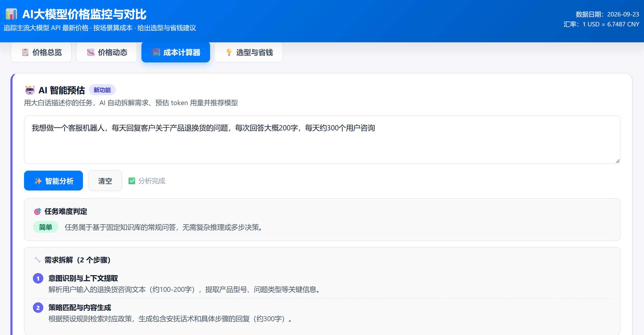
Task: Click the downward chart icon on 价格动态
Action: pos(91,52)
